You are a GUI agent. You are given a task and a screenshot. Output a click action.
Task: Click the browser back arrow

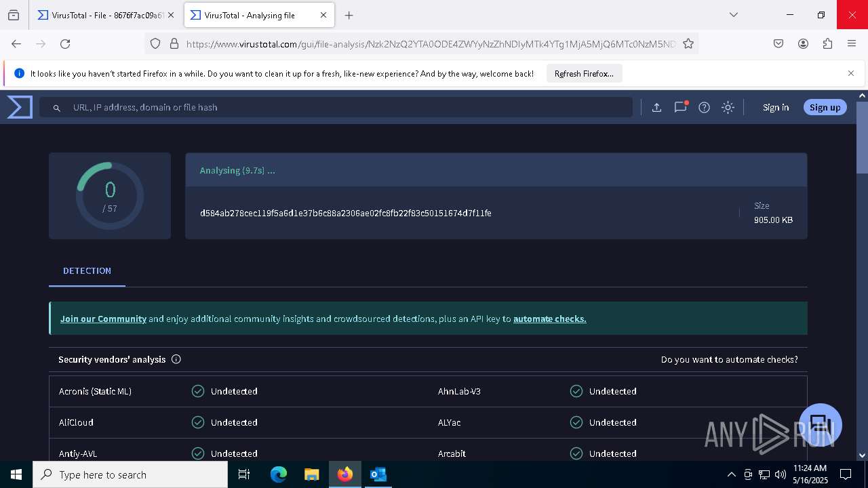pos(16,43)
